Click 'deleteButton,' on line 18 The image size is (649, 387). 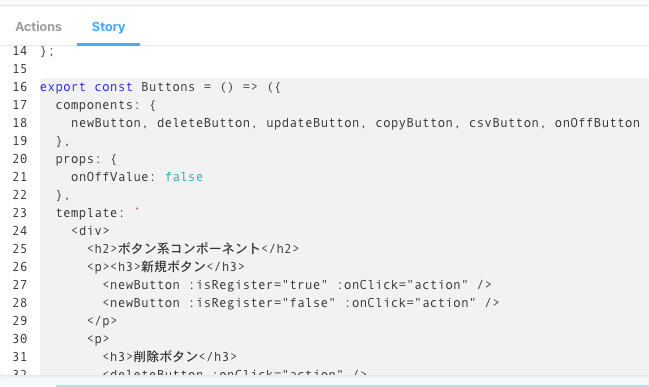click(207, 123)
